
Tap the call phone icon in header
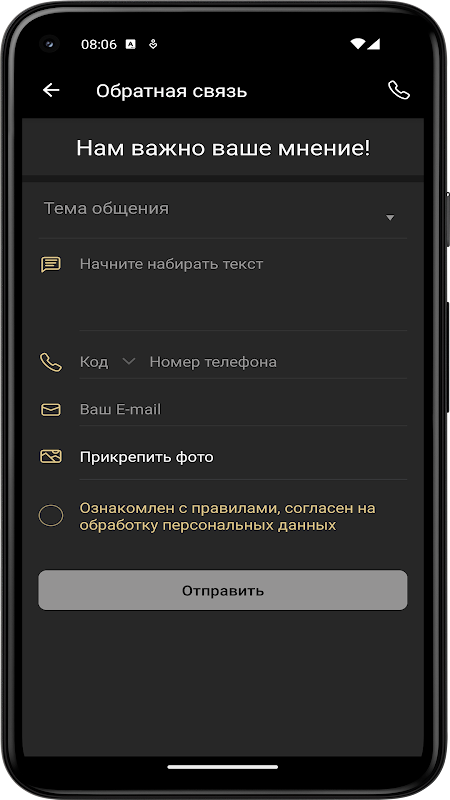click(398, 90)
